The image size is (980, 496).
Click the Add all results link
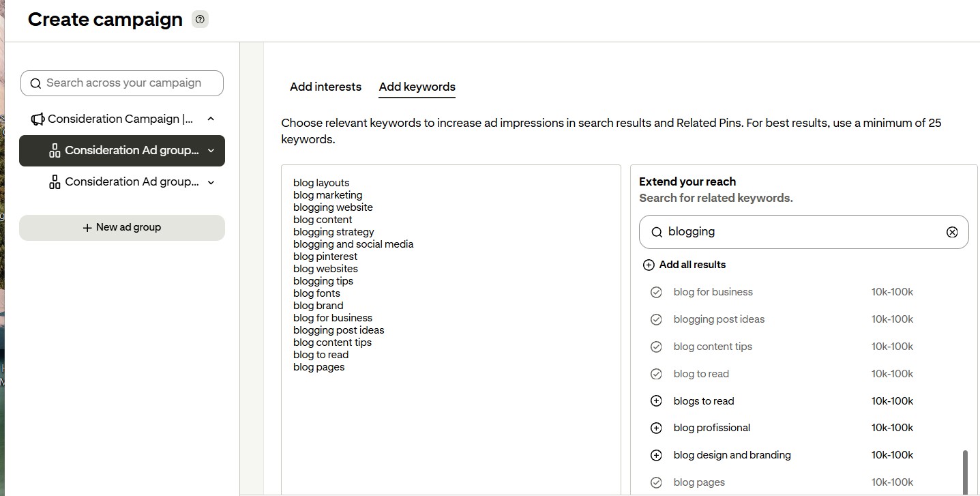(x=692, y=265)
